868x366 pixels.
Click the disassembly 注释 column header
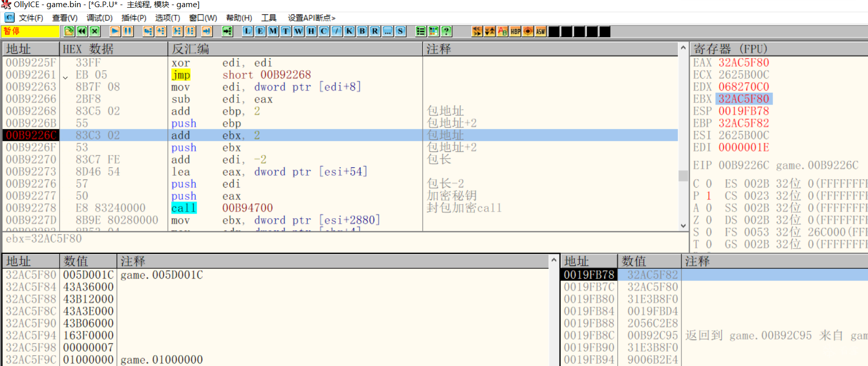[x=550, y=49]
